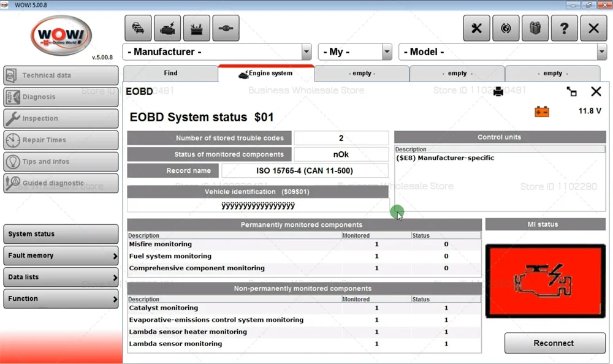Select the circular update icon in toolbar
The image size is (613, 364).
click(x=506, y=28)
